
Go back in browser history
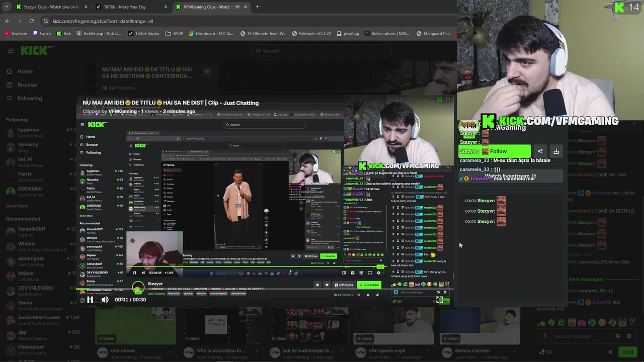[7, 21]
